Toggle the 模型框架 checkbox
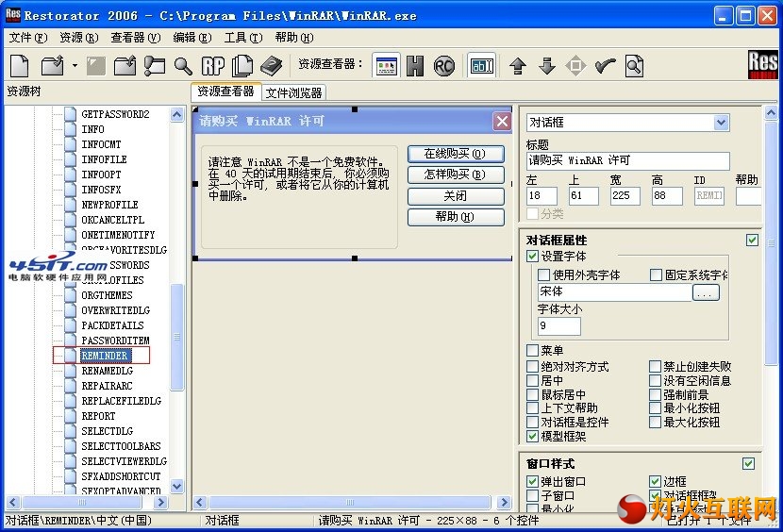The width and height of the screenshot is (783, 532). 532,436
